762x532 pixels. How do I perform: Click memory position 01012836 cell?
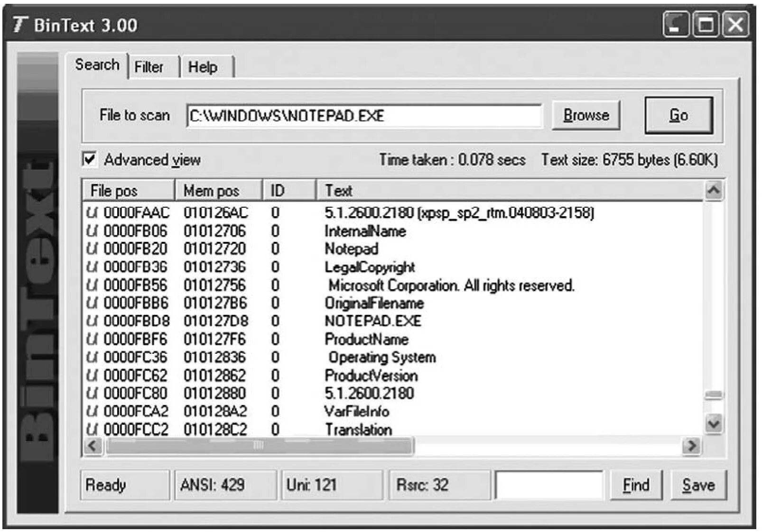[215, 357]
